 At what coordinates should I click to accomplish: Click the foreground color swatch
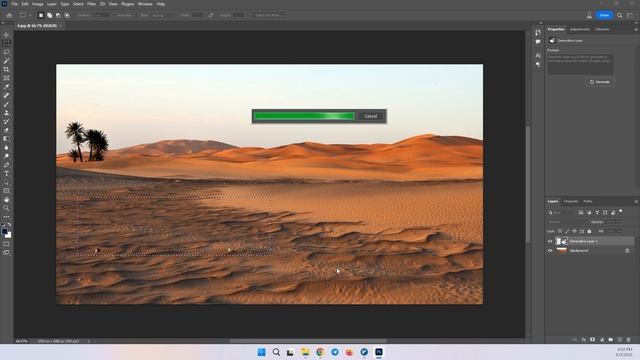point(4,231)
